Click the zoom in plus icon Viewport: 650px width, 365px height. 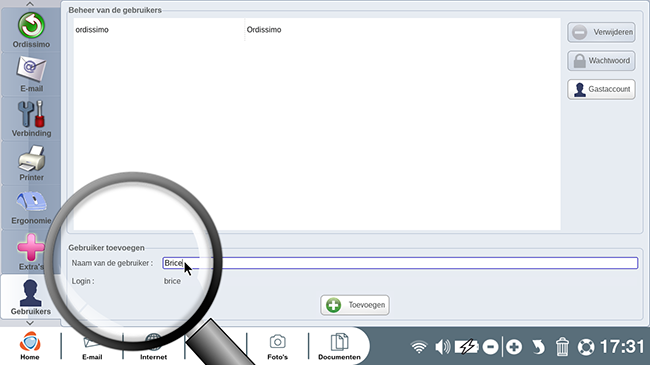click(x=514, y=347)
